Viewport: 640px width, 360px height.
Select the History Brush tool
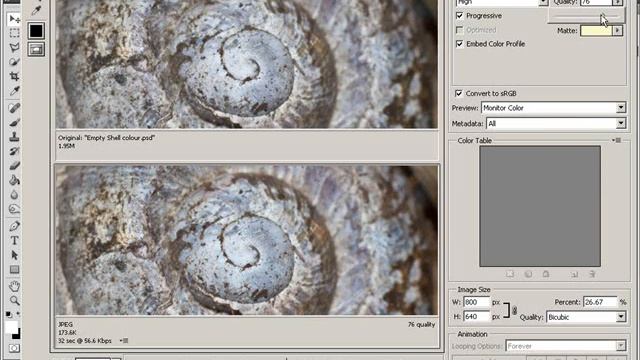(14, 151)
